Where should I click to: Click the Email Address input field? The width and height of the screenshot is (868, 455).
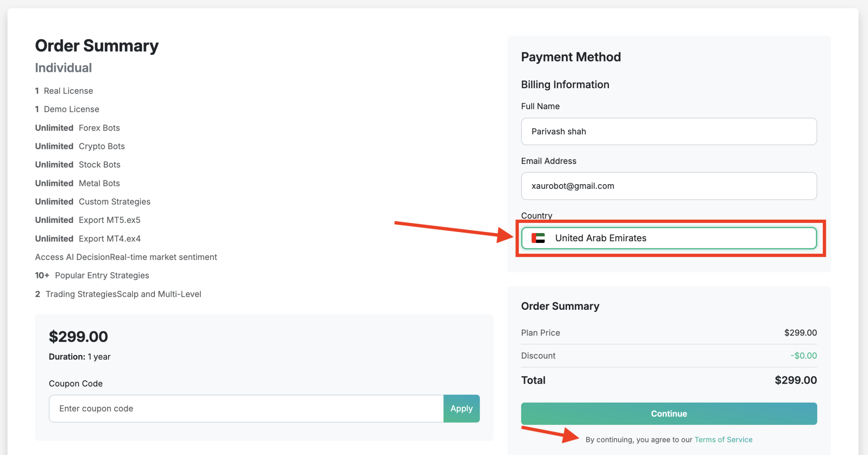[669, 186]
